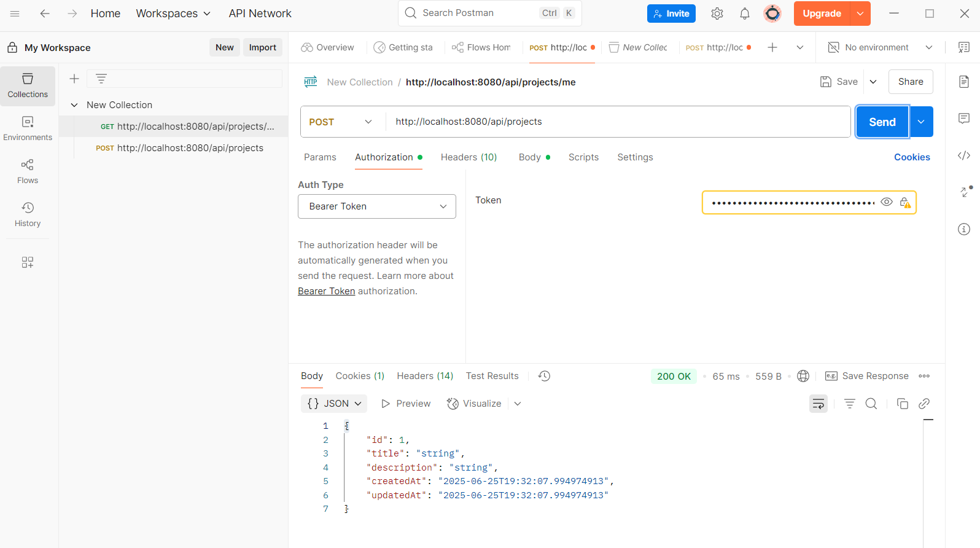Open the configure sidebar grid icon
This screenshot has height=548, width=980.
pos(28,262)
